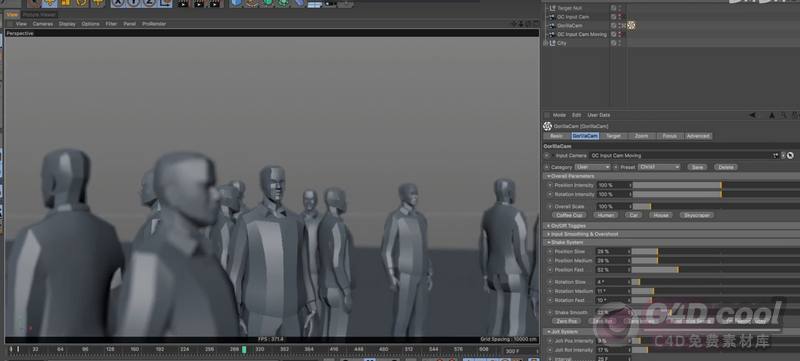Click the Coffee Cup scale button
Screen dimensions: 800x361
[569, 215]
